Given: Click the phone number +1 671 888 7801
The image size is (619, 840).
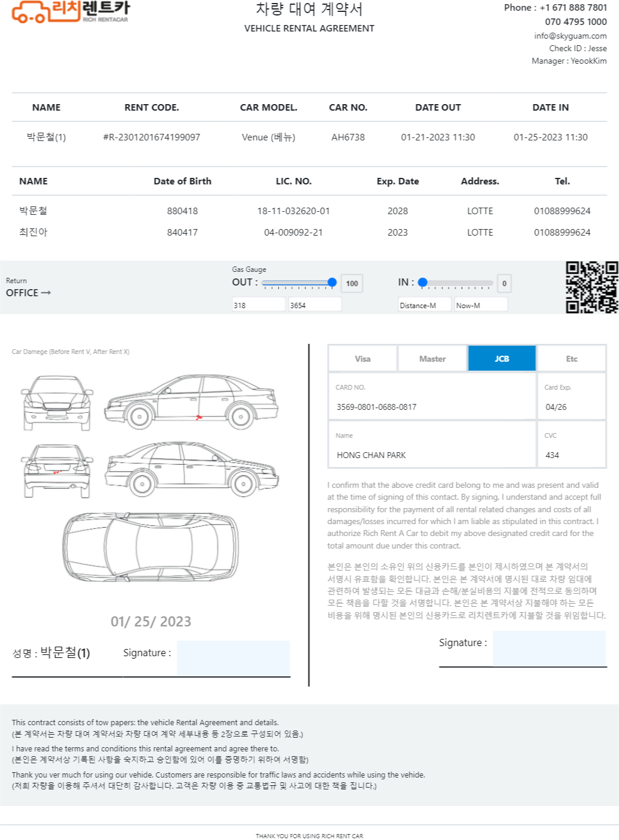Looking at the screenshot, I should 573,8.
